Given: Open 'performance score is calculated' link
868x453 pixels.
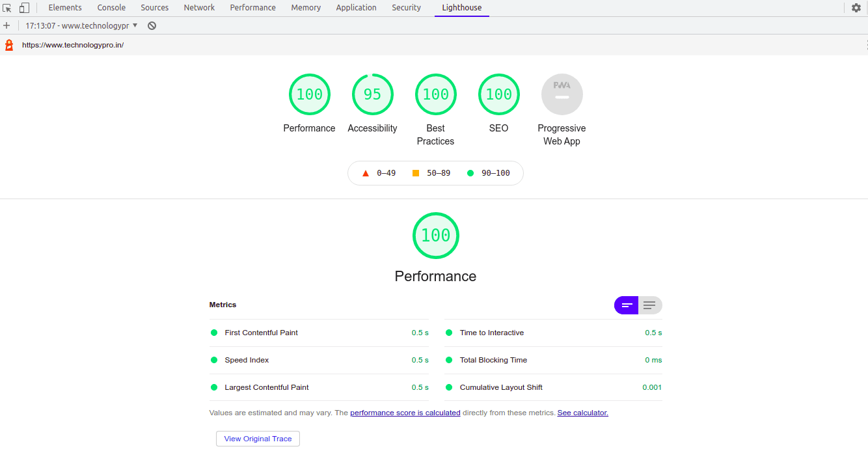Looking at the screenshot, I should (x=405, y=413).
